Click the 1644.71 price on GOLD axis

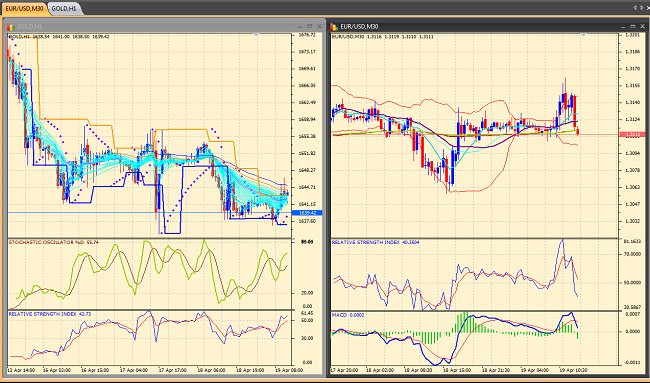pyautogui.click(x=307, y=187)
